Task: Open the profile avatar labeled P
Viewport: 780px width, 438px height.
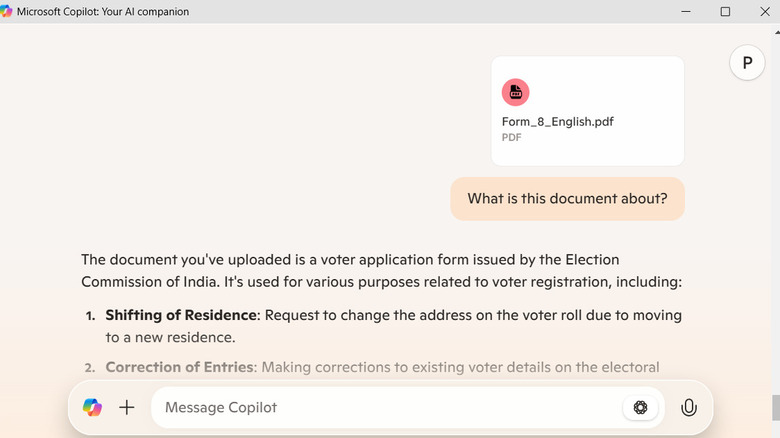Action: tap(746, 63)
